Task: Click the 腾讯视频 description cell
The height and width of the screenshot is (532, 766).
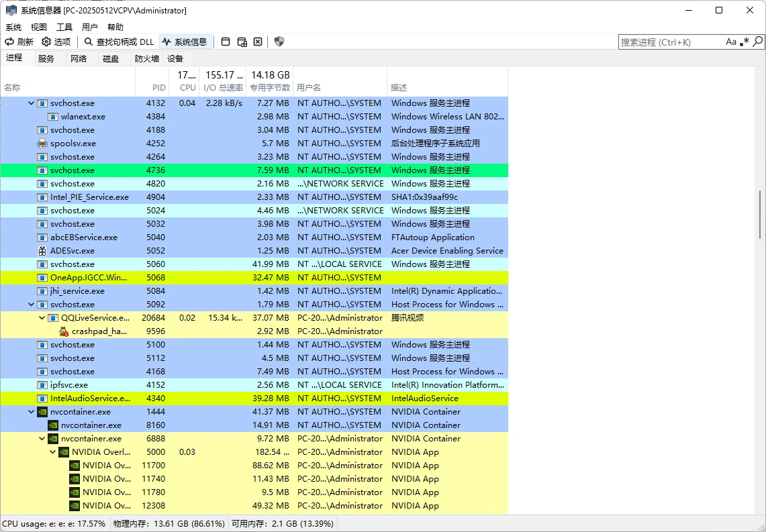Action: click(x=408, y=318)
